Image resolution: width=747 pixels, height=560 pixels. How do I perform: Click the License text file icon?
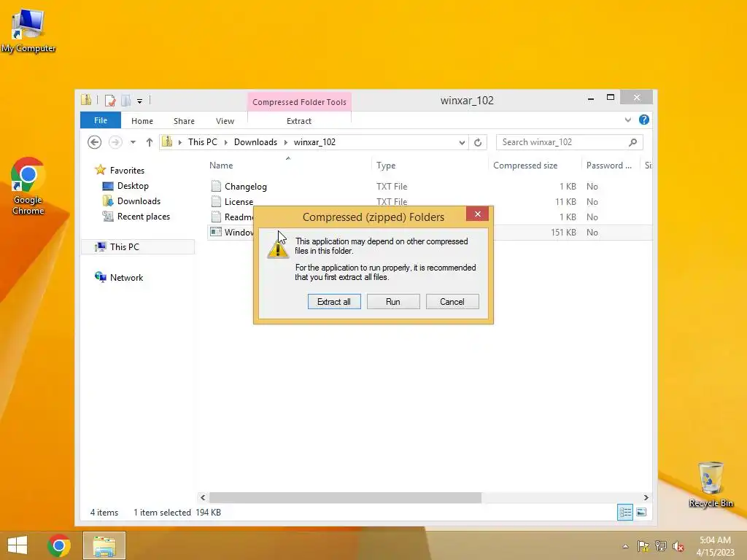pos(216,201)
